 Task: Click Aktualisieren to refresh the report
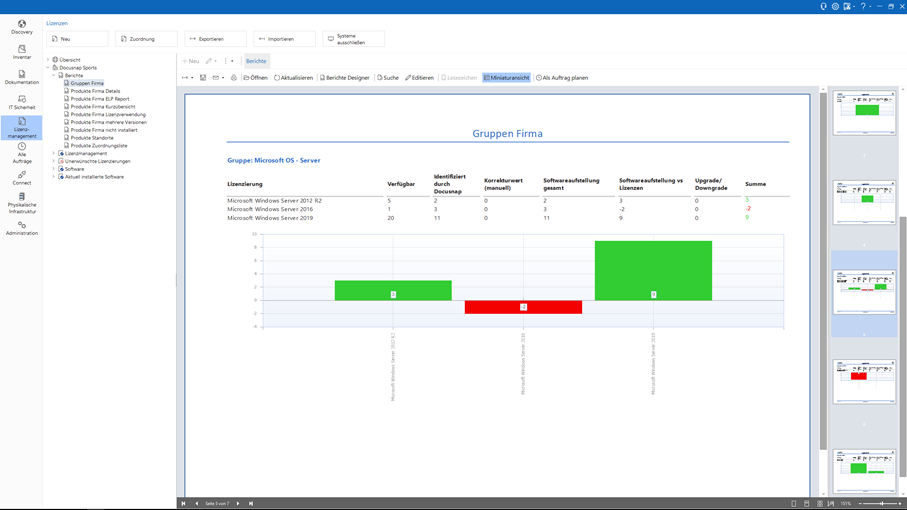tap(293, 78)
